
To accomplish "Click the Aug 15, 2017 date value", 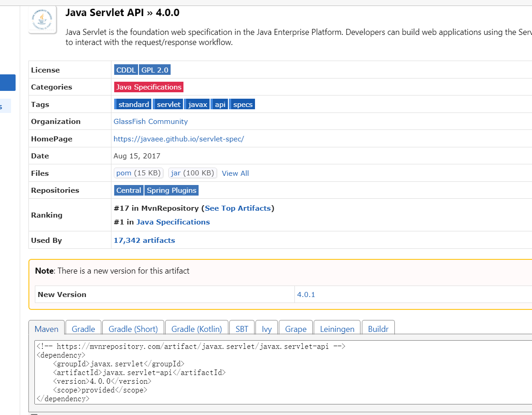I will pos(137,156).
